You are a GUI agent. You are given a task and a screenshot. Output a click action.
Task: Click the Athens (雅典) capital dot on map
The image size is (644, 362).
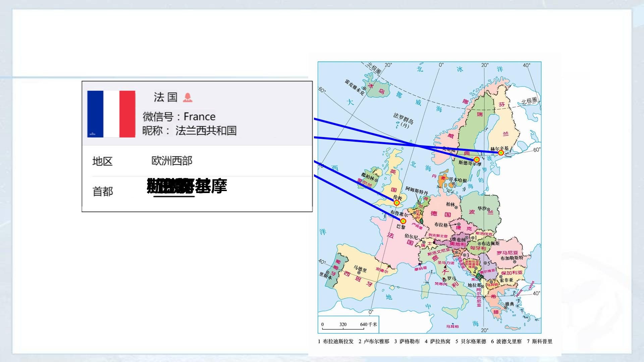click(505, 307)
